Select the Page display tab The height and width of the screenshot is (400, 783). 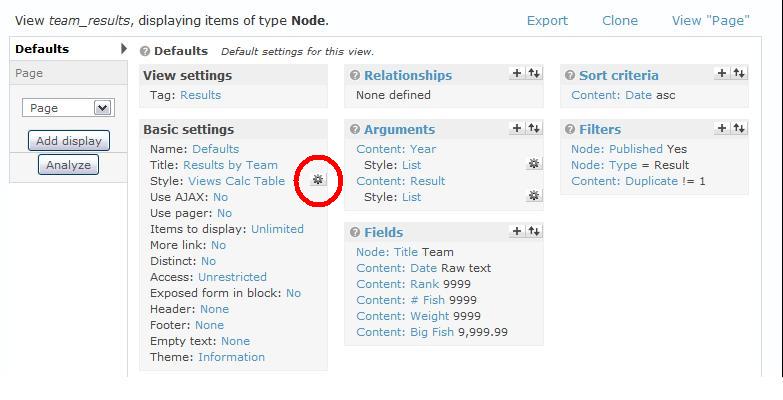pyautogui.click(x=29, y=73)
